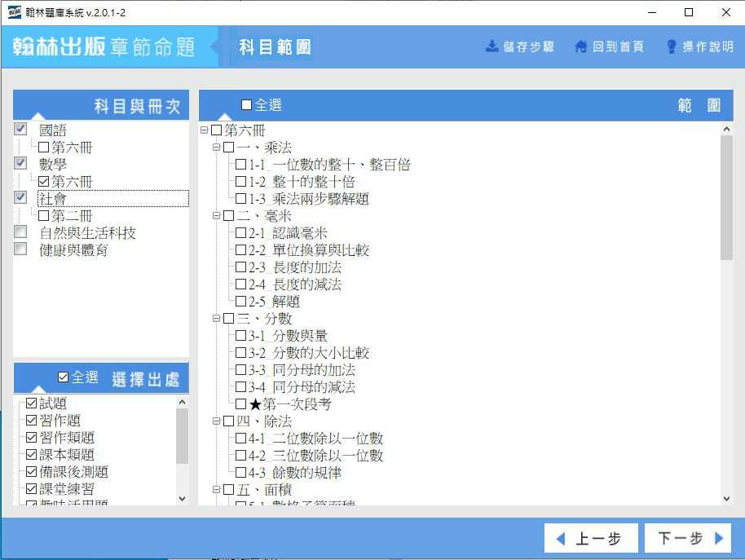Go to the previous step 上一步

[x=591, y=538]
